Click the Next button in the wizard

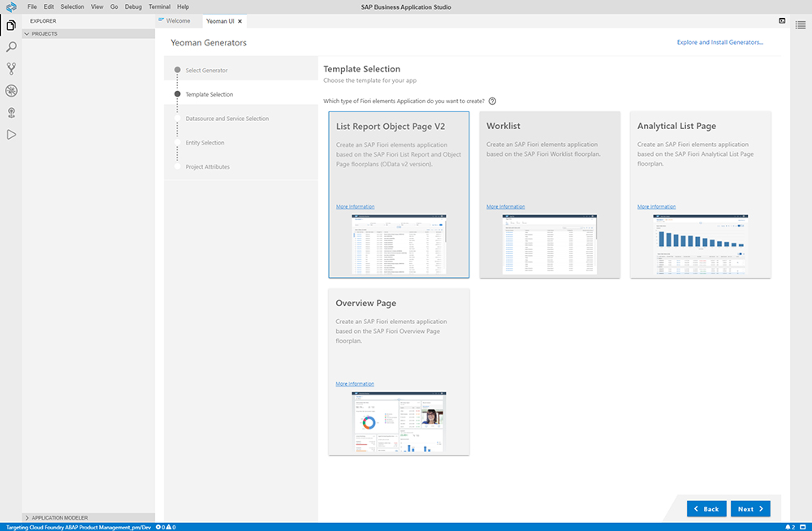pyautogui.click(x=749, y=508)
